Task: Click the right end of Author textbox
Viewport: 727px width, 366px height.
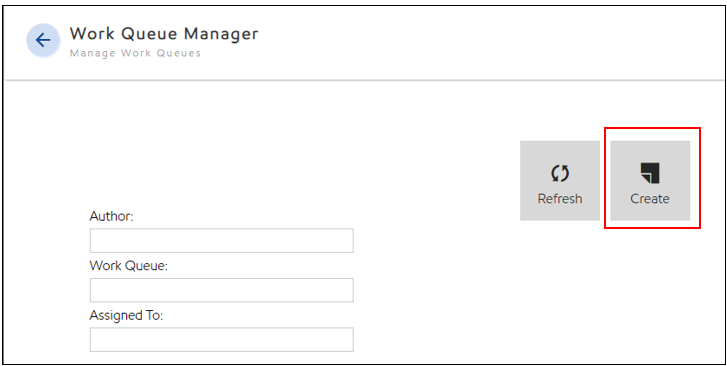Action: pos(345,240)
